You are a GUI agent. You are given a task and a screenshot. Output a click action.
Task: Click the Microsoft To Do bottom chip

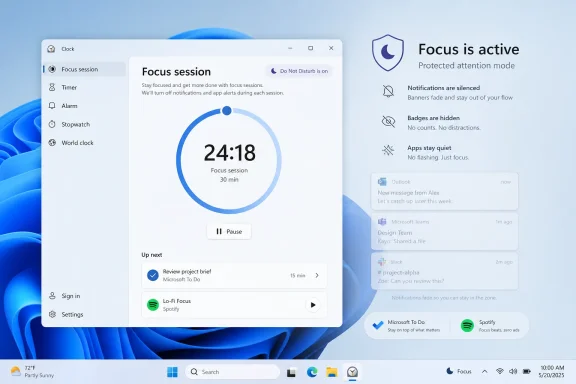pyautogui.click(x=406, y=326)
